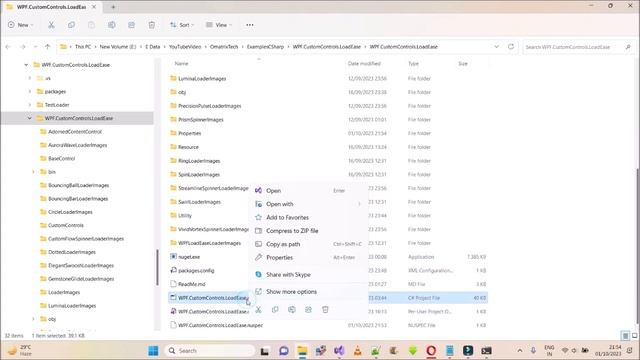Click the Rename icon in the toolbar
The height and width of the screenshot is (360, 640).
[111, 25]
